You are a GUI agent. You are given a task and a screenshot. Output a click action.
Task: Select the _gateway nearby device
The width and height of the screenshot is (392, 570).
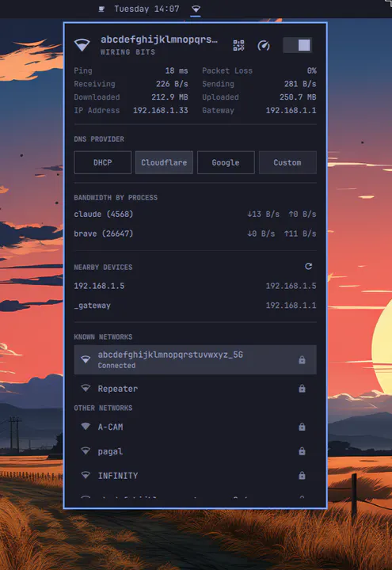[x=195, y=306]
